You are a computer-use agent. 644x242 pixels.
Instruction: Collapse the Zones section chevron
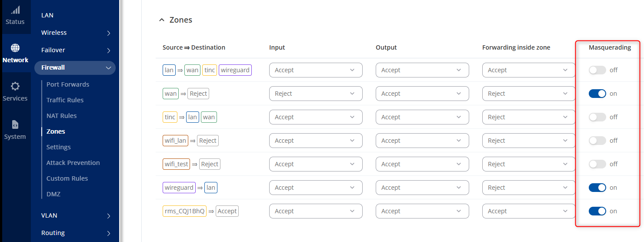tap(162, 20)
